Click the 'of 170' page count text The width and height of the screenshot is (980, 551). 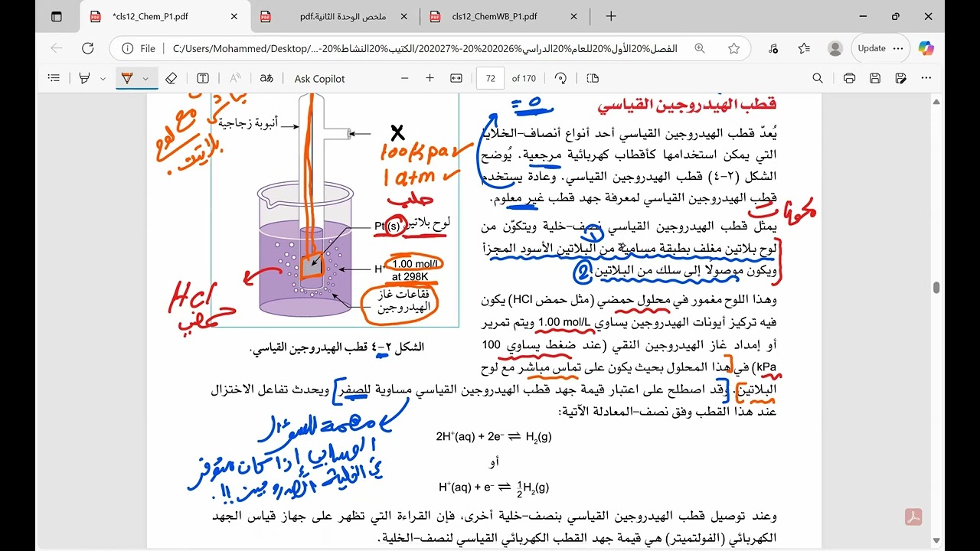pos(524,78)
